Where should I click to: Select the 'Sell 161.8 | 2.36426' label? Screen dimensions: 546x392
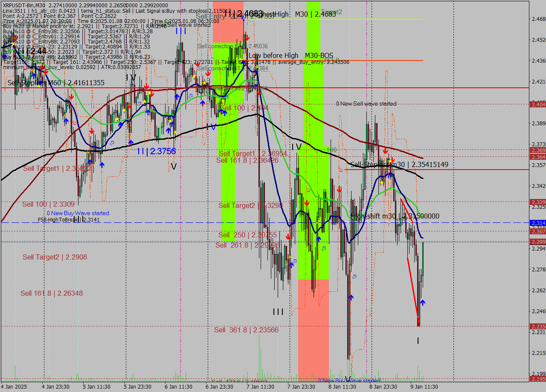247,160
